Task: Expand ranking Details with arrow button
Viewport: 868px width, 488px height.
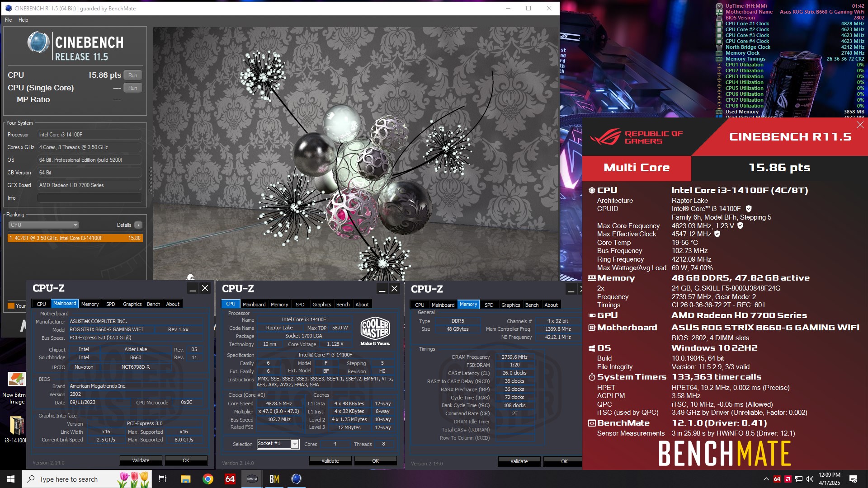Action: tap(138, 225)
